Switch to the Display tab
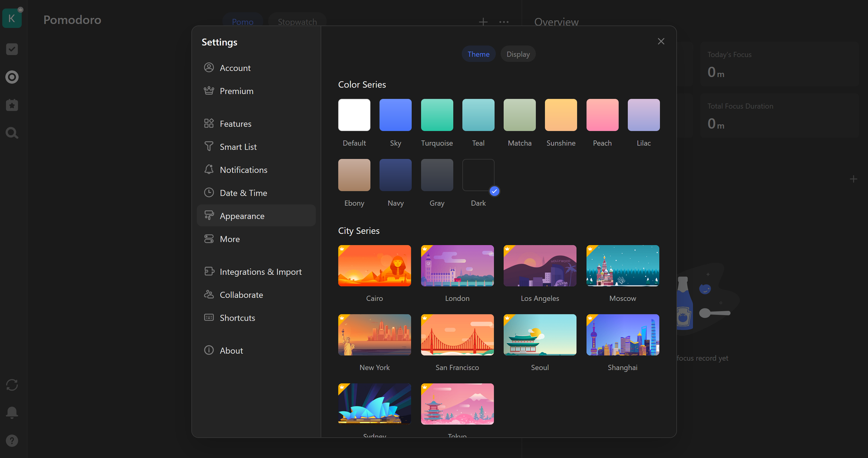 518,54
